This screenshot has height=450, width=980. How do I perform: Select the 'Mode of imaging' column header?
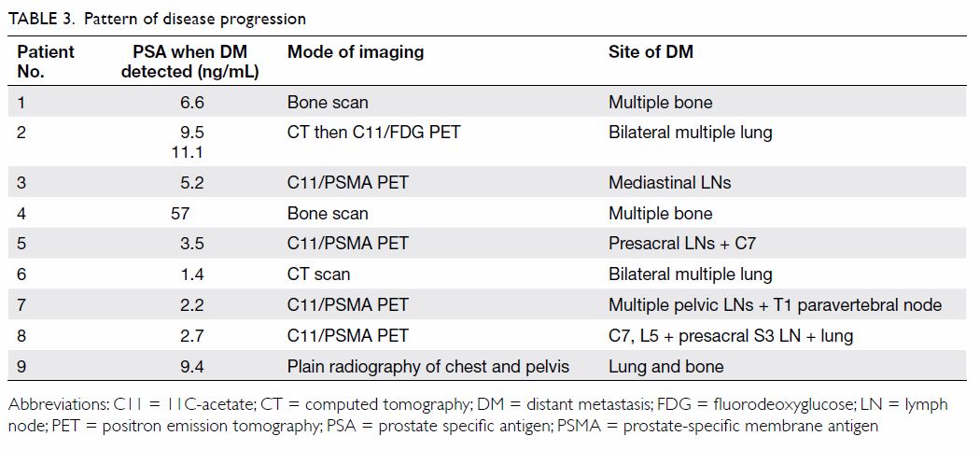pyautogui.click(x=355, y=52)
